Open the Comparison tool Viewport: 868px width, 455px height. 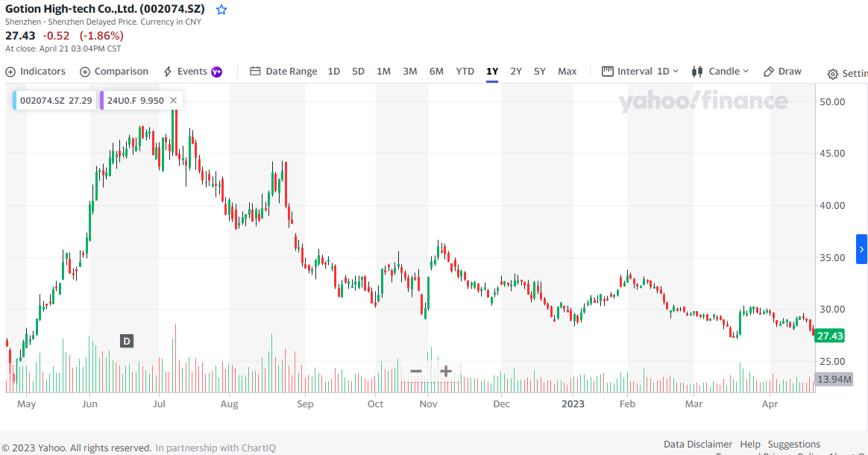(x=114, y=72)
